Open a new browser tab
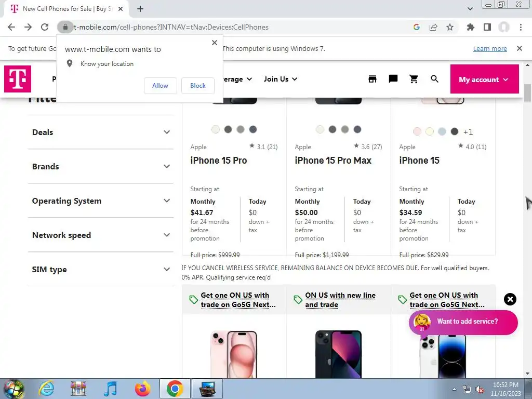Screen dimensions: 532x399 (140, 9)
